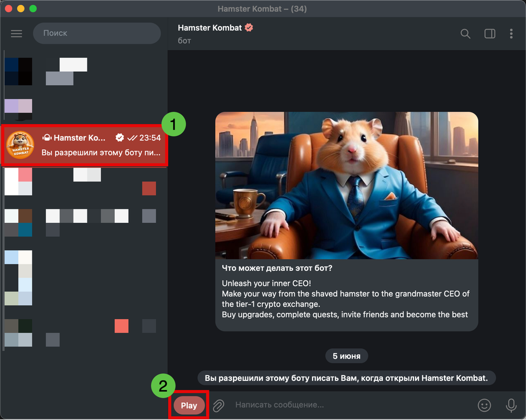Viewport: 526px width, 420px height.
Task: Click the 5 июня date badge
Action: pos(346,356)
